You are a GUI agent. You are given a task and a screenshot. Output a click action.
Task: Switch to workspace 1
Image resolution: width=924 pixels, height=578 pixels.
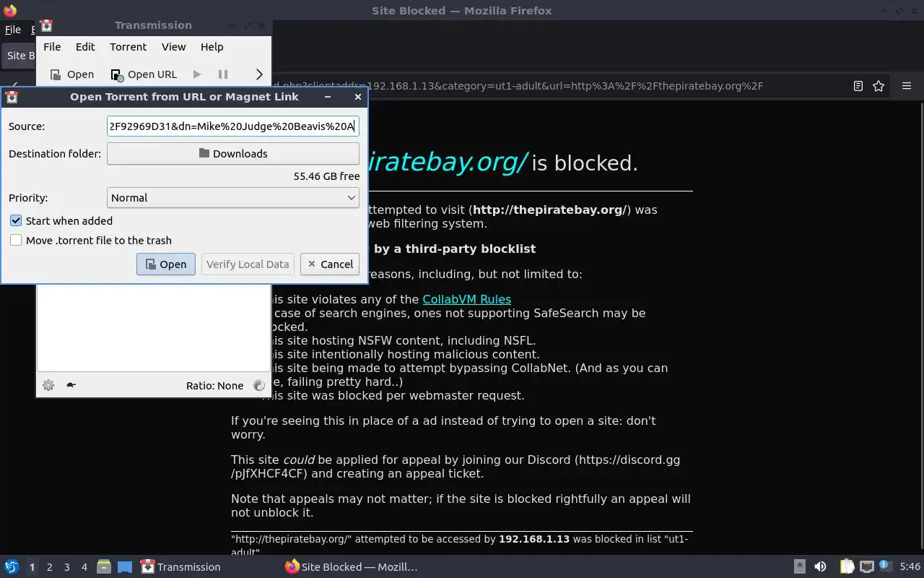(x=32, y=567)
